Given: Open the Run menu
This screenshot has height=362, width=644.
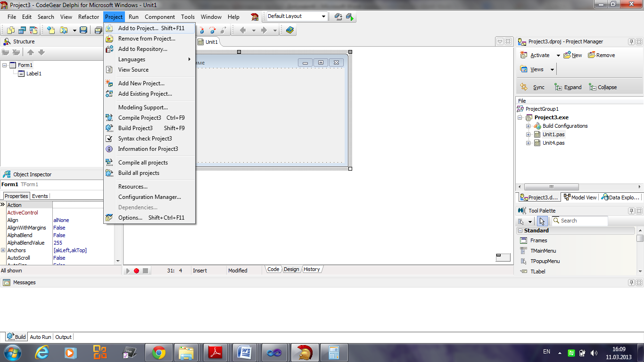Looking at the screenshot, I should pyautogui.click(x=133, y=16).
